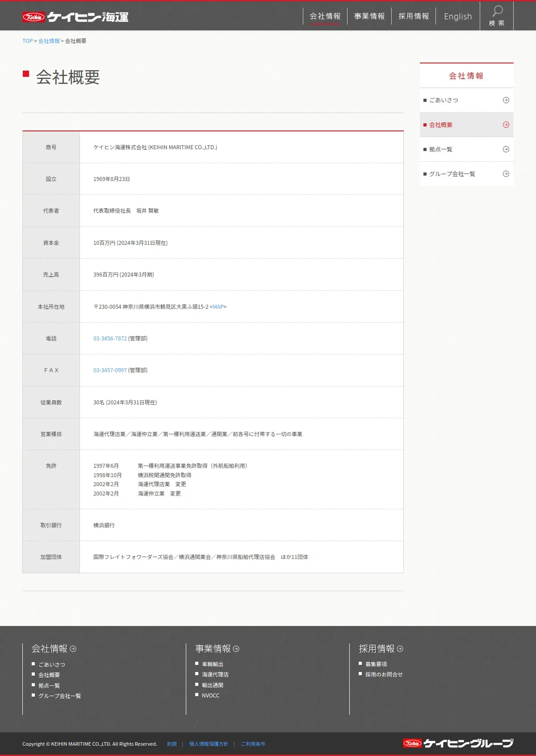Open footer 採用情報 heading link
The height and width of the screenshot is (756, 536).
[377, 649]
